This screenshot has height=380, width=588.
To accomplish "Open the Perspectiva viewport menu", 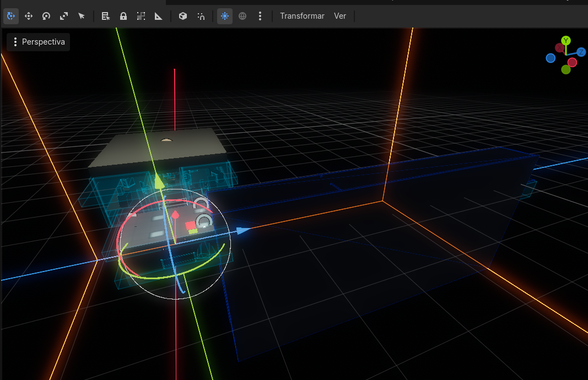I will tap(38, 42).
